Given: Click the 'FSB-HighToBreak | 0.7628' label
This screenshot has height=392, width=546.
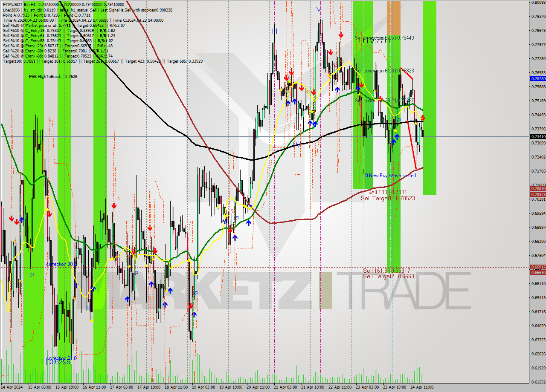Looking at the screenshot, I should pos(53,77).
